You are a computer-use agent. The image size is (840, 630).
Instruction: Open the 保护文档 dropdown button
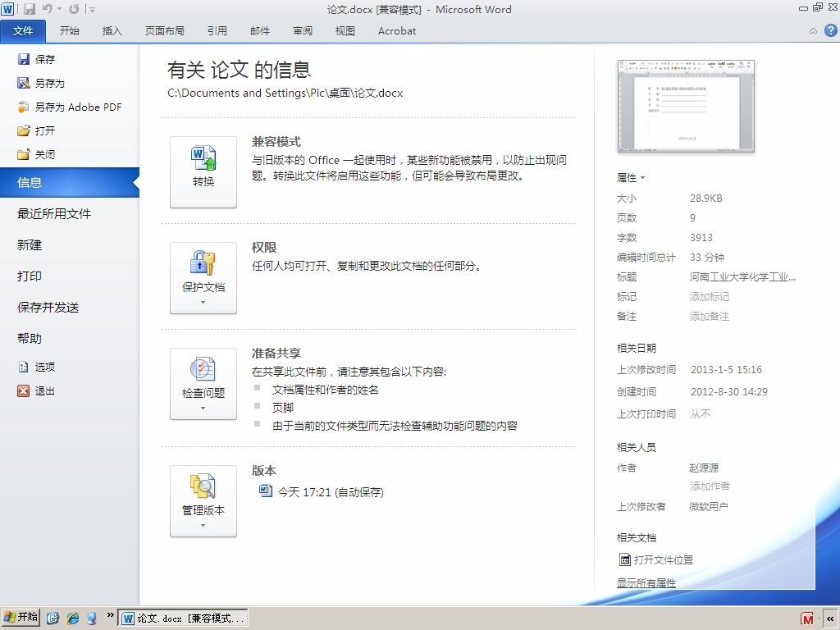[203, 278]
